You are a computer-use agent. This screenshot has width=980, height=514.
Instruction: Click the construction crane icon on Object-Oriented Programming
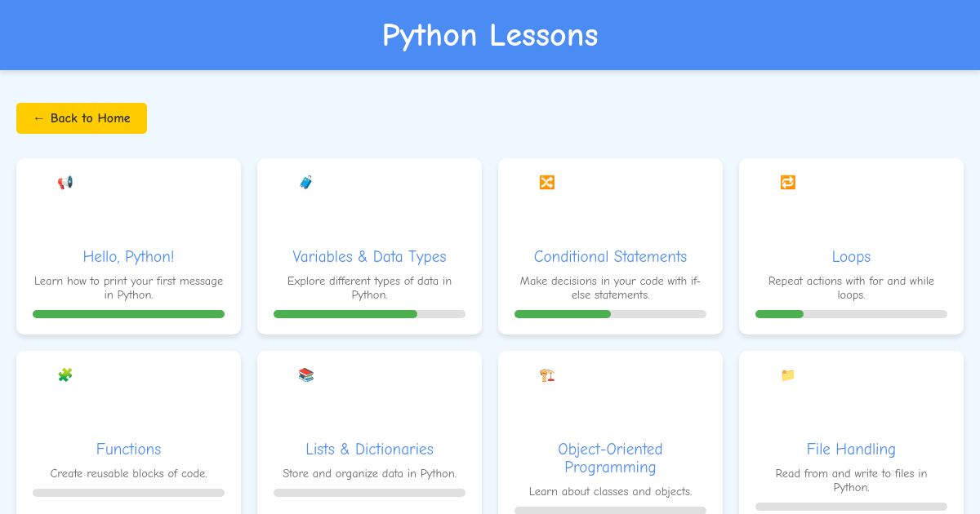pyautogui.click(x=546, y=374)
